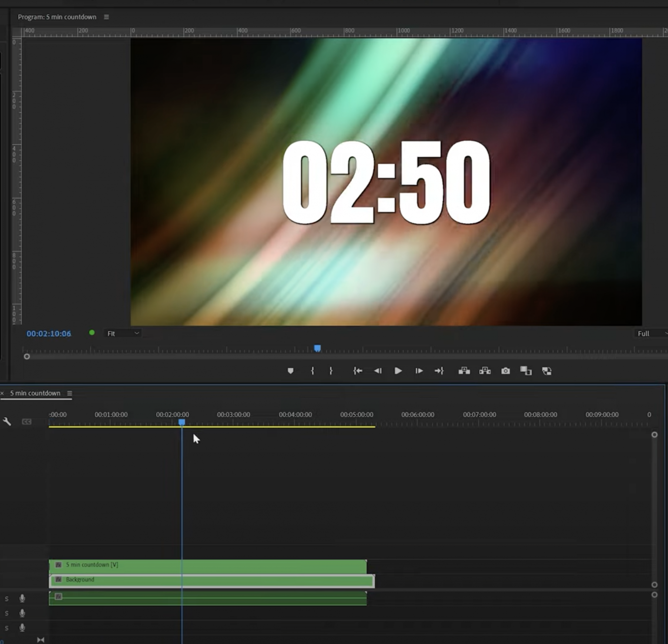This screenshot has width=668, height=644.
Task: Select the 5 min countdown [V] clip
Action: 208,567
